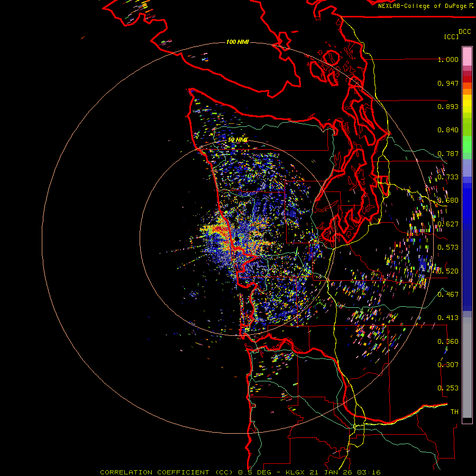The width and height of the screenshot is (476, 476).
Task: Select the 0.840 scale value
Action: click(x=448, y=130)
